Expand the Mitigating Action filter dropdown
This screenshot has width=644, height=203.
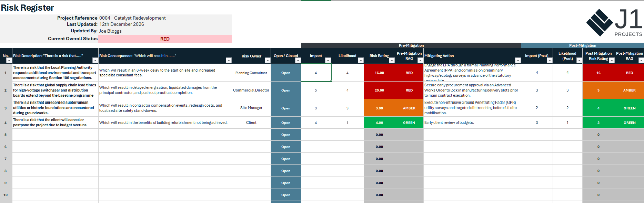coord(518,61)
